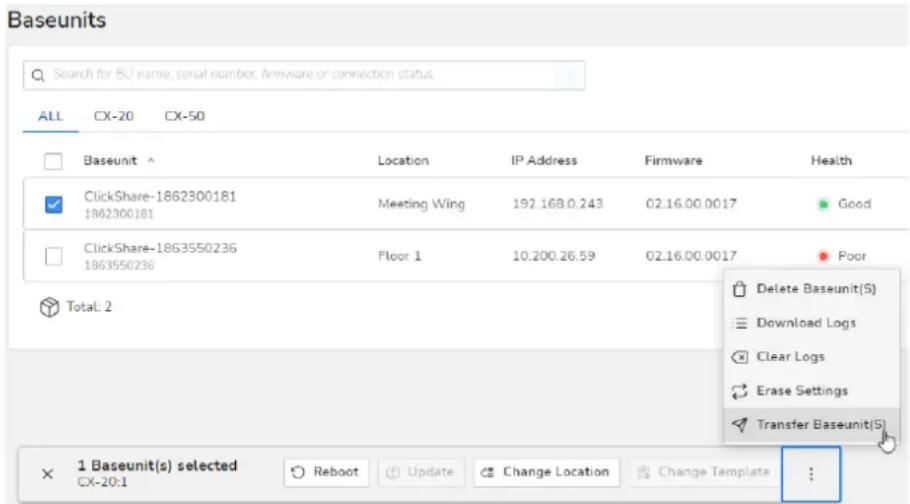Screen dimensions: 910x504
Task: Open the three-dot more actions menu
Action: [811, 474]
